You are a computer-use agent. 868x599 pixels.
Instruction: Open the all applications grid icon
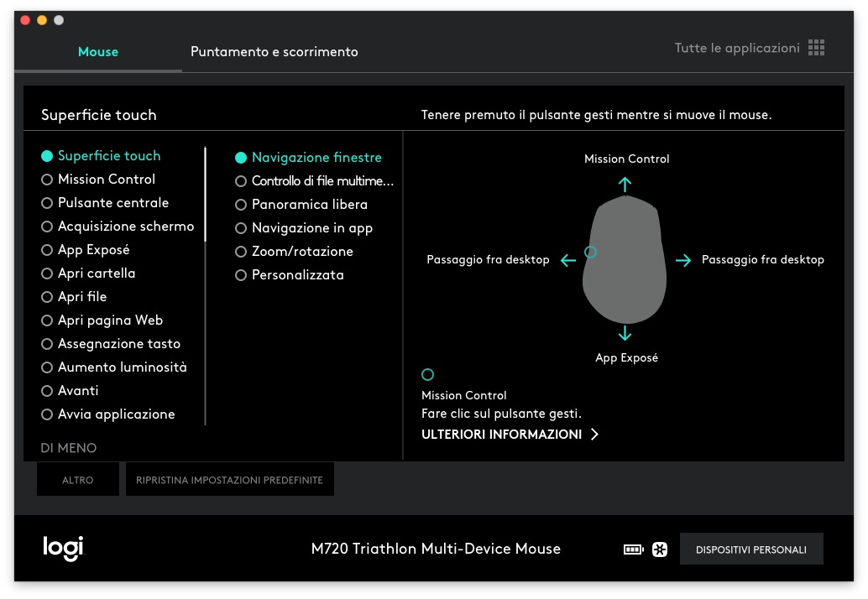pos(816,48)
